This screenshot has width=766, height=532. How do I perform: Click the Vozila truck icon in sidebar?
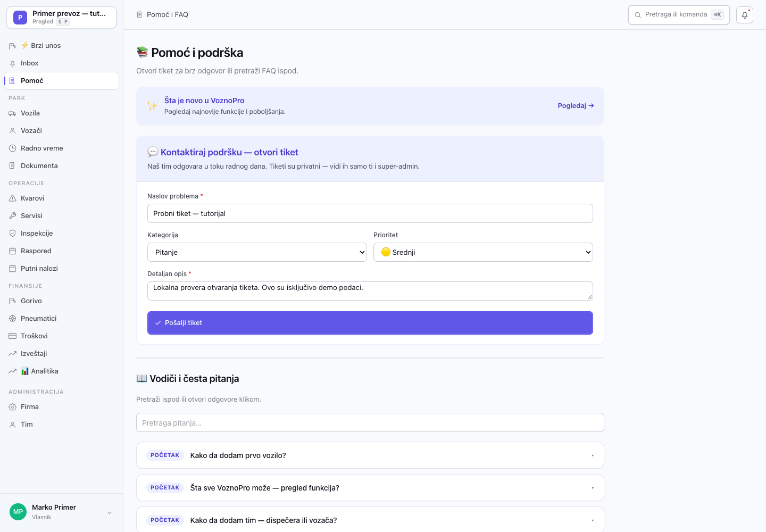tap(12, 113)
